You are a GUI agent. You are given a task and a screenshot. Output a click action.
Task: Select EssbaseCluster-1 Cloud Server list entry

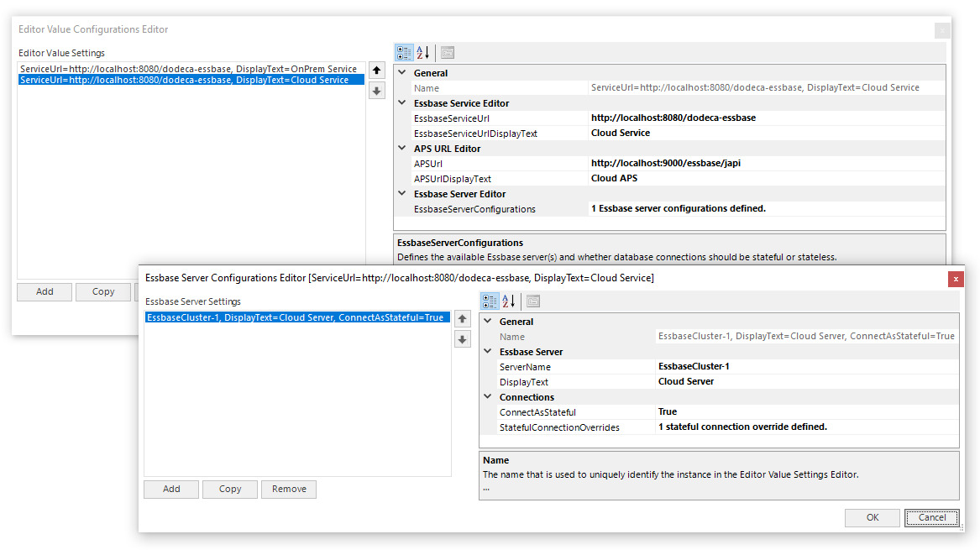coord(297,317)
